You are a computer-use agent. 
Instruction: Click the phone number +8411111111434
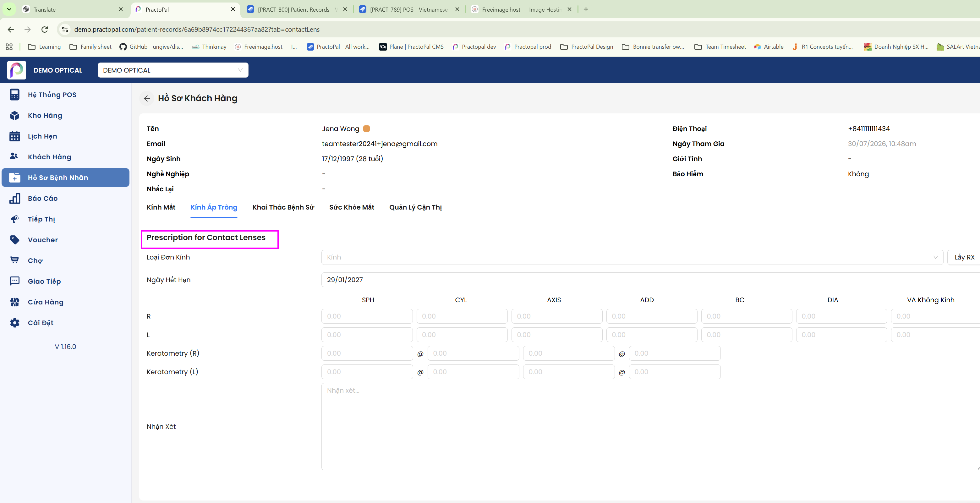pyautogui.click(x=868, y=128)
